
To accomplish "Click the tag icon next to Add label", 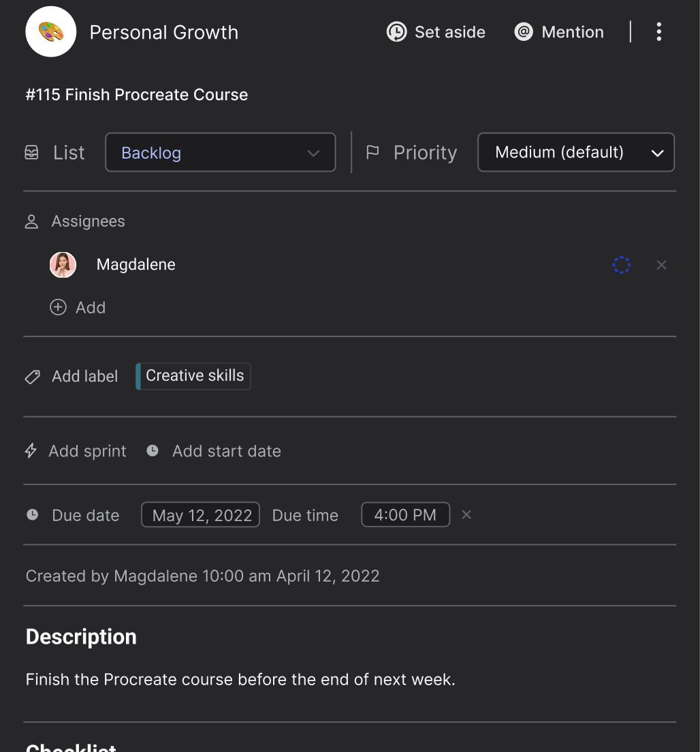I will coord(31,376).
